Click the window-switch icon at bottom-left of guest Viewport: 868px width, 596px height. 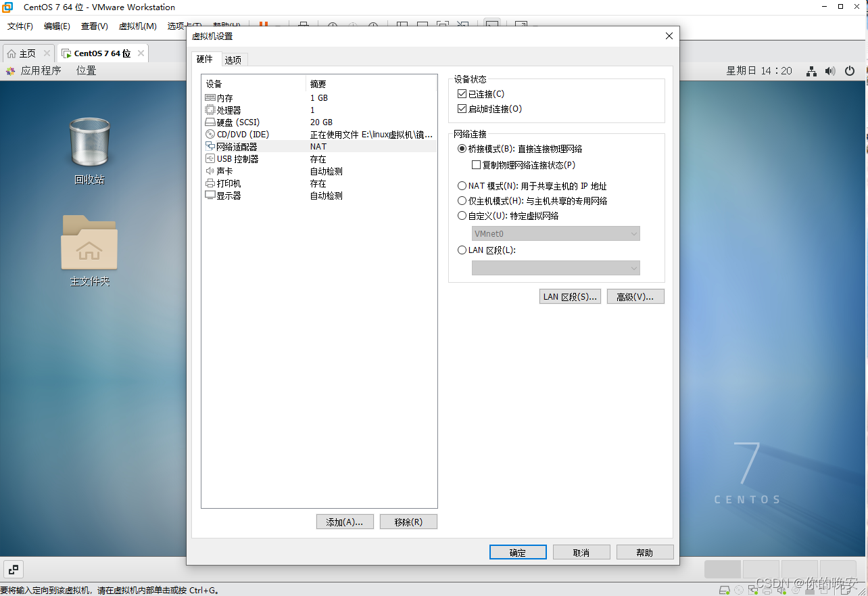coord(14,569)
